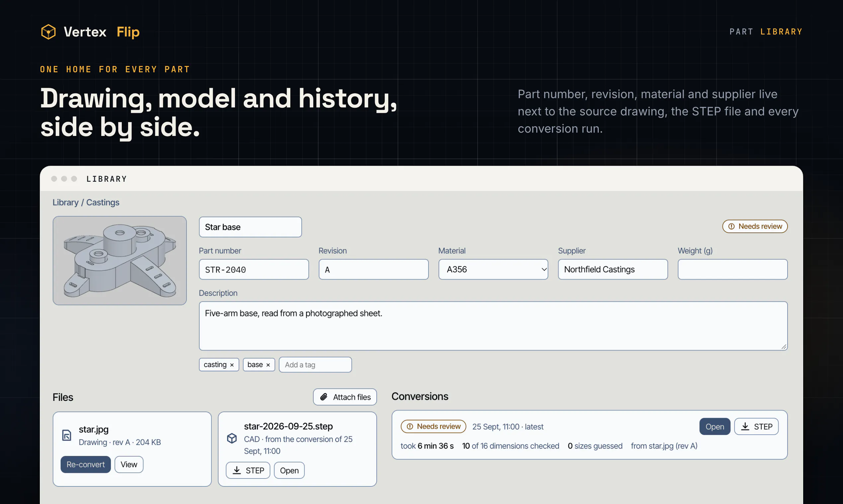Screen dimensions: 843x504
Task: Open the Material dropdown showing A356
Action: click(x=493, y=269)
